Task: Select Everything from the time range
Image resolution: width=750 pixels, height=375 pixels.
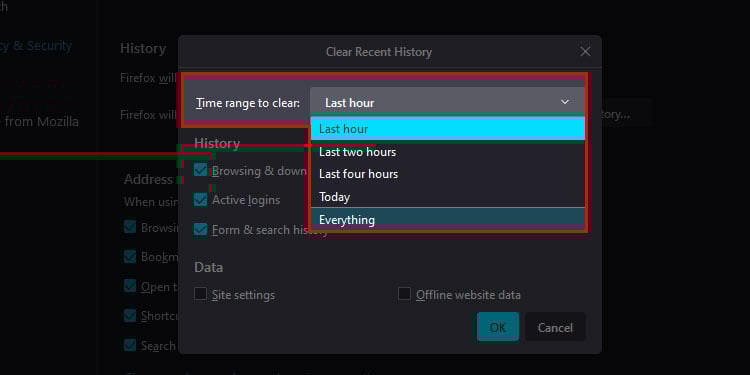Action: point(448,220)
